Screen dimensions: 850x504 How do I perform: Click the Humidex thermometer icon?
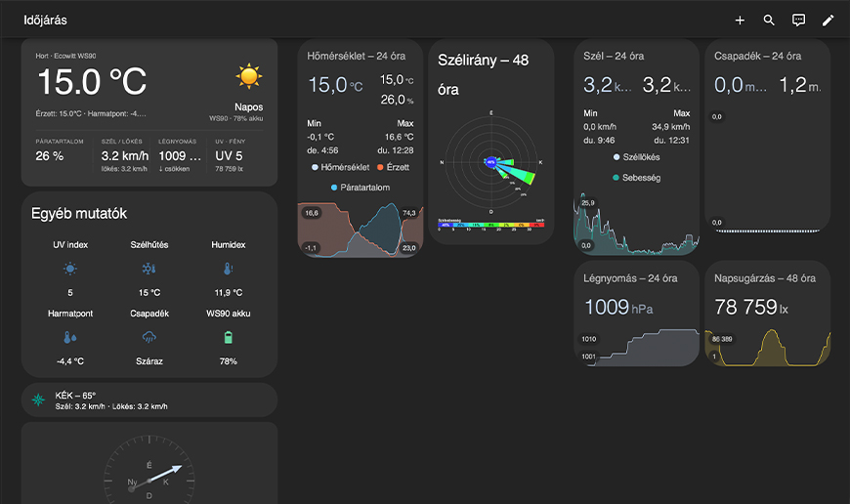228,269
